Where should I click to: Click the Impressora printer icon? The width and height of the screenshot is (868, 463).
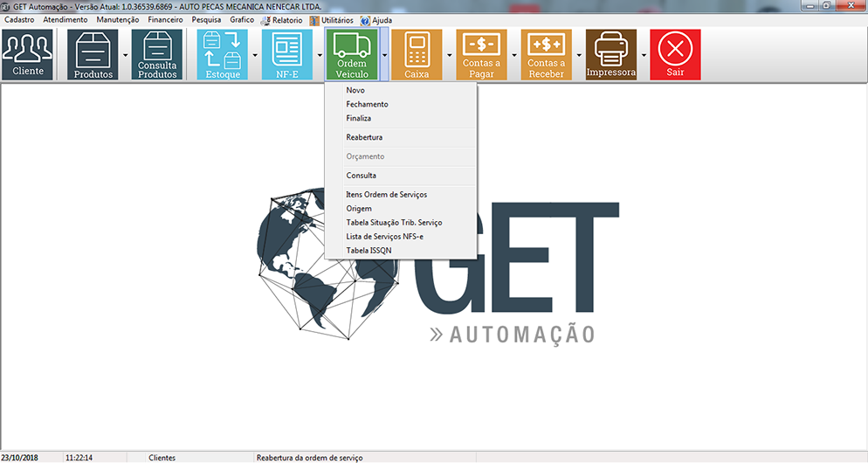pos(610,54)
